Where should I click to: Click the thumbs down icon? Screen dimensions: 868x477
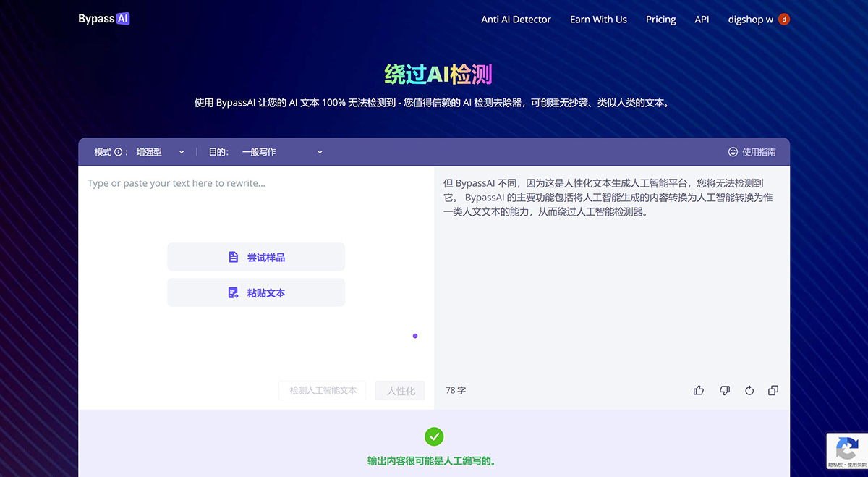[724, 390]
